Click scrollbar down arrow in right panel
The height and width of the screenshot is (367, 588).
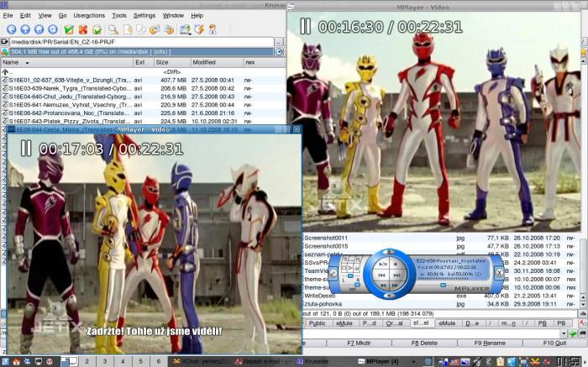pos(583,304)
